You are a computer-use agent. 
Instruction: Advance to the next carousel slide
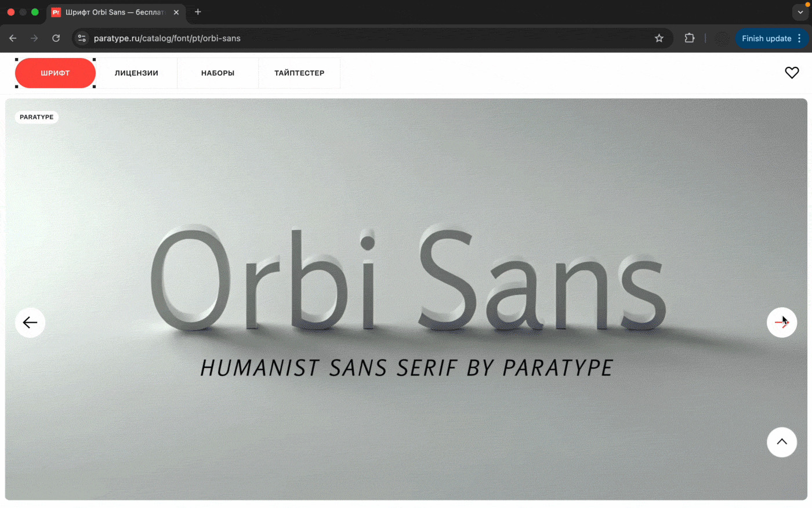pyautogui.click(x=782, y=322)
